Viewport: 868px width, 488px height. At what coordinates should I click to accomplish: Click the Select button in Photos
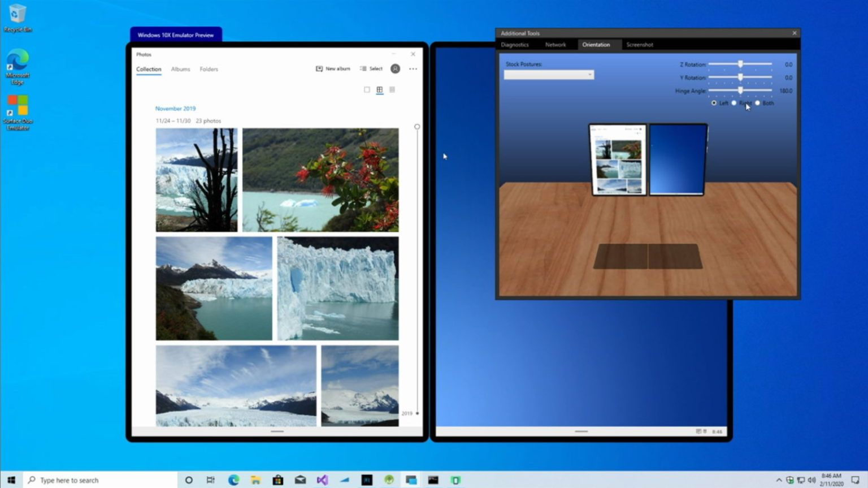[371, 69]
